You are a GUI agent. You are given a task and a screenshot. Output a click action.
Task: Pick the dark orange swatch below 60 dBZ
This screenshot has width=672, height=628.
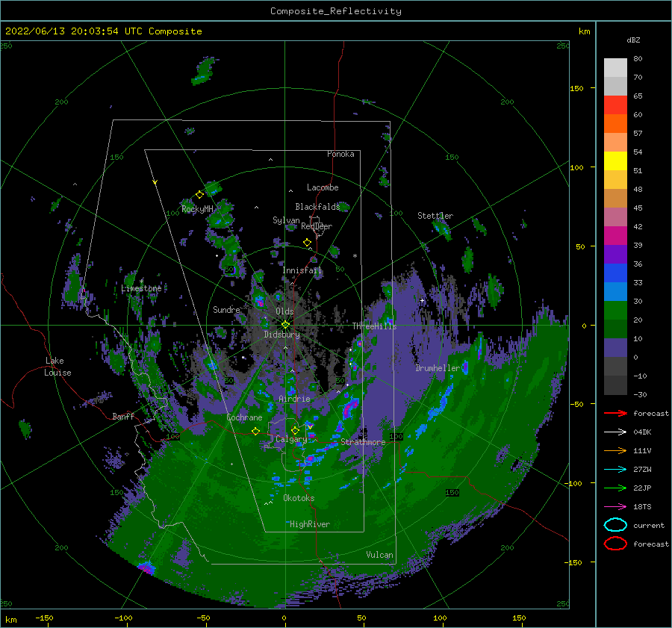coord(615,123)
